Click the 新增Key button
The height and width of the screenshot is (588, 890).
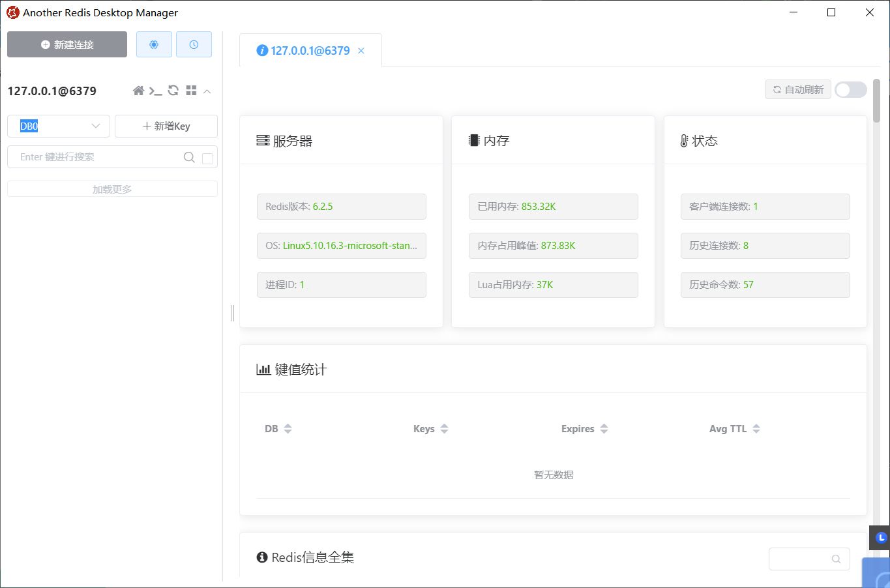pos(166,126)
